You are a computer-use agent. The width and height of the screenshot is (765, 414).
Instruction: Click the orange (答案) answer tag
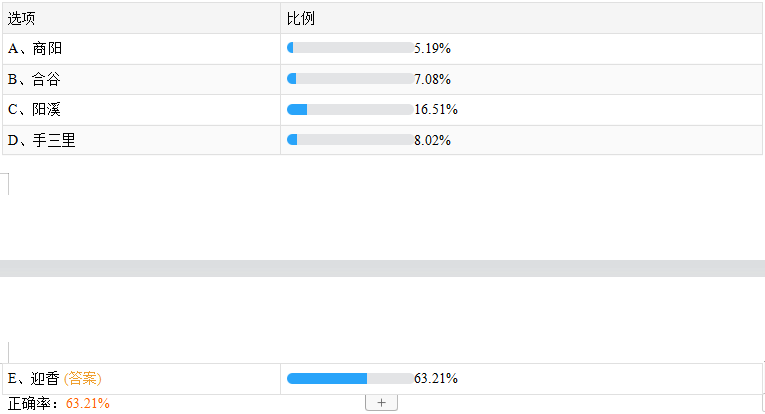point(82,378)
